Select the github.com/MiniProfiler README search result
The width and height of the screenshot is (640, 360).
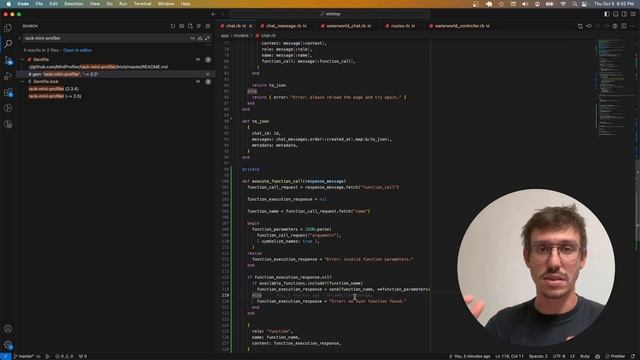98,67
